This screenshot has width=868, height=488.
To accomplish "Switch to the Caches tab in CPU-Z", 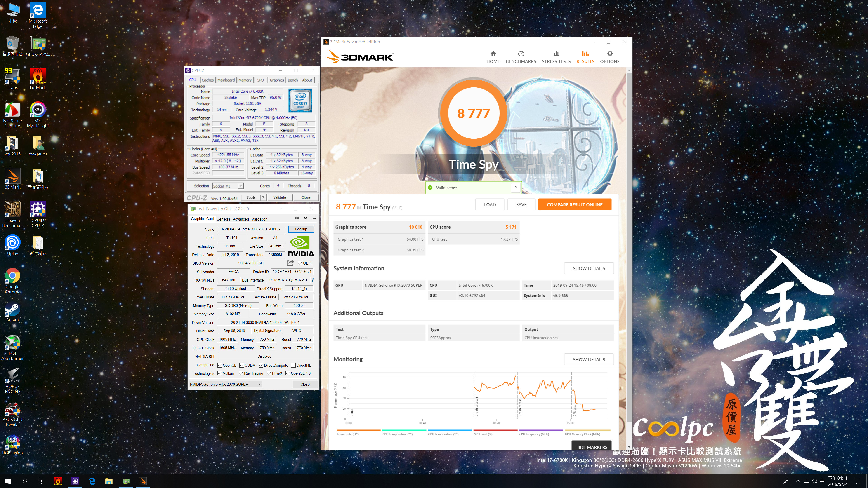I will click(x=208, y=80).
